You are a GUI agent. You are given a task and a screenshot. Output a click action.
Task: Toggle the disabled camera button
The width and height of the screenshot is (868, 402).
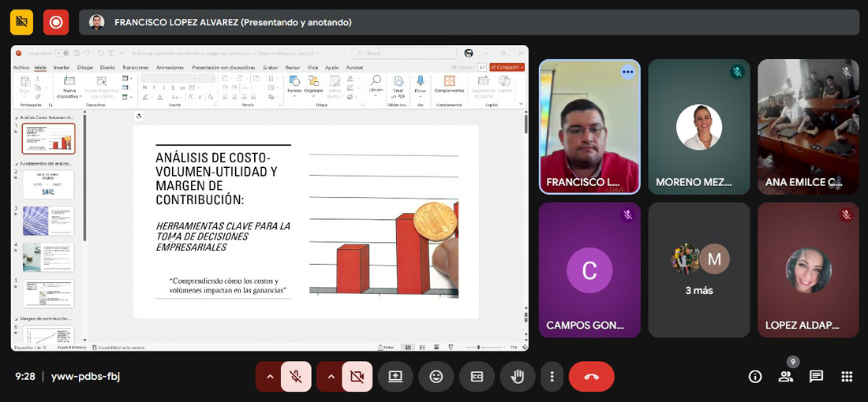tap(357, 377)
